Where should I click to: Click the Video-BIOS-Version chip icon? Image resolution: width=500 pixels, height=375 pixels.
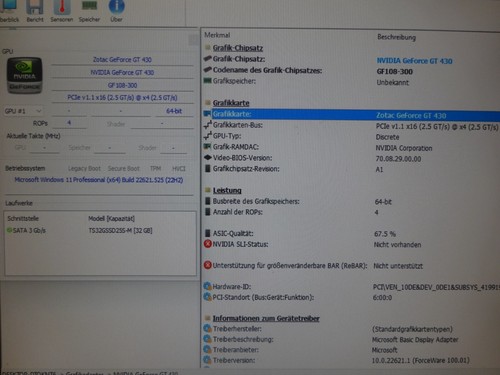[208, 157]
